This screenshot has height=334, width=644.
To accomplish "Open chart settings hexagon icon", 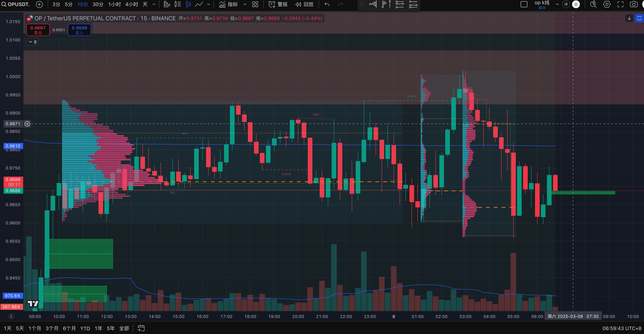I will click(x=607, y=4).
